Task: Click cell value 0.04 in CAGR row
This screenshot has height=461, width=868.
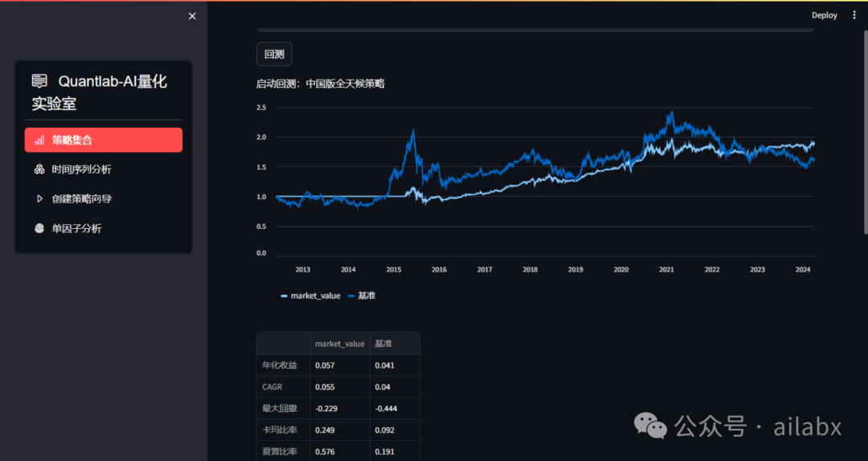Action: (395, 387)
